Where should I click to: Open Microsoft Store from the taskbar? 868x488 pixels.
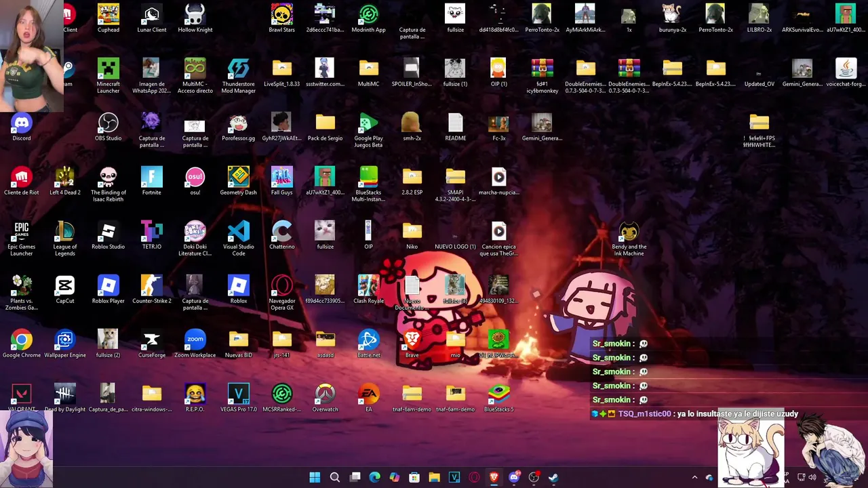pos(414,477)
